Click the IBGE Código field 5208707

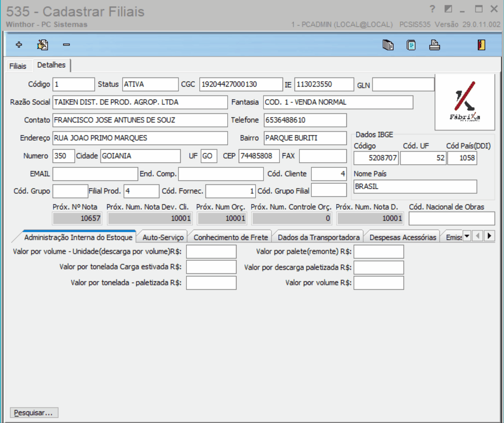(x=376, y=158)
